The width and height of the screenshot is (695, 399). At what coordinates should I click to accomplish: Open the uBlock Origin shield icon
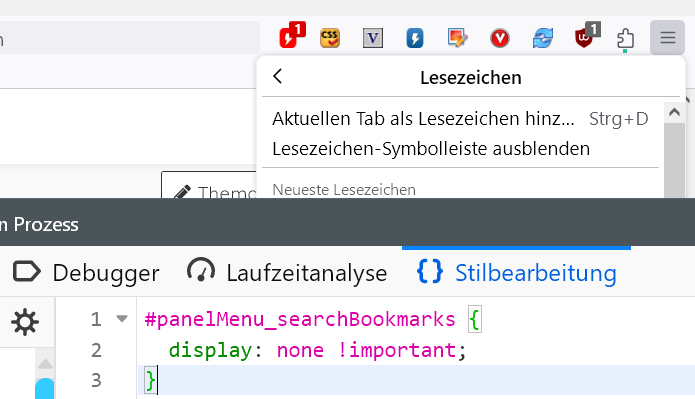(x=587, y=35)
